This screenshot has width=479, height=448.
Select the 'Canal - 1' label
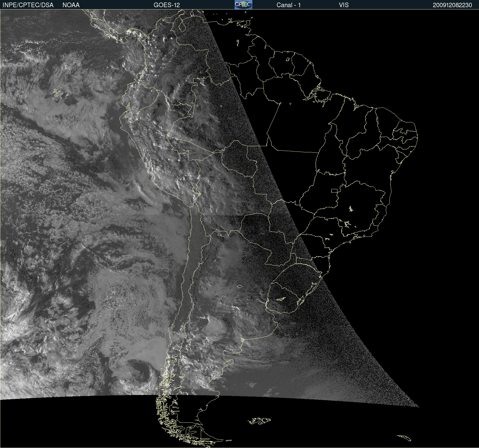(x=288, y=5)
